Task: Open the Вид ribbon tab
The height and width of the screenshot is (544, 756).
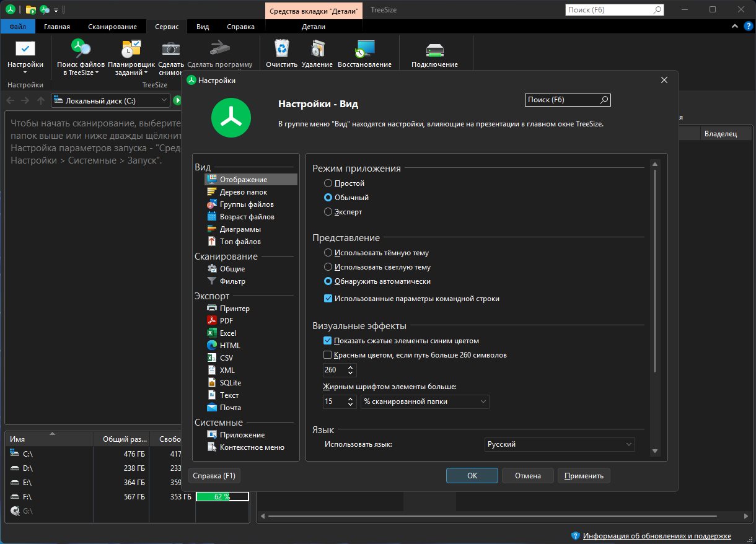Action: (x=203, y=27)
